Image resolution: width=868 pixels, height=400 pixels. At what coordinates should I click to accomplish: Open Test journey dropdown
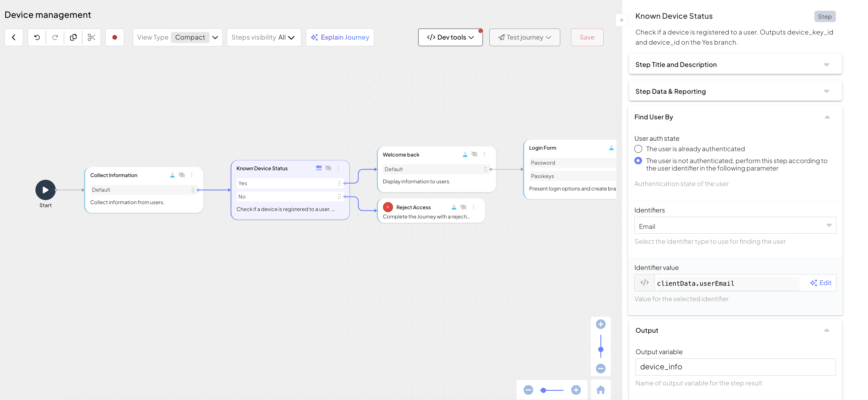point(525,37)
